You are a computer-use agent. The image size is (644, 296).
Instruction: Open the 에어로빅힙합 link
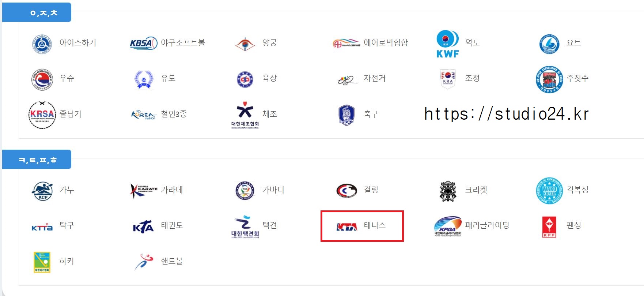(x=386, y=43)
